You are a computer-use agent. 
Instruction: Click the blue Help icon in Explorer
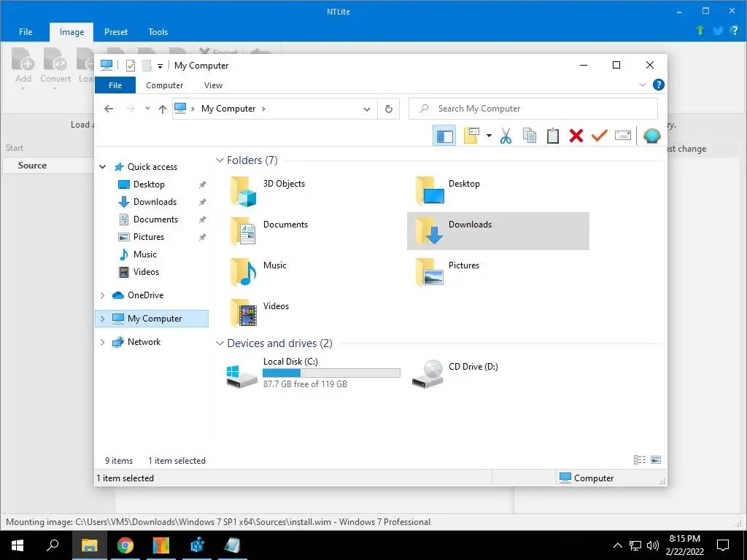click(659, 85)
